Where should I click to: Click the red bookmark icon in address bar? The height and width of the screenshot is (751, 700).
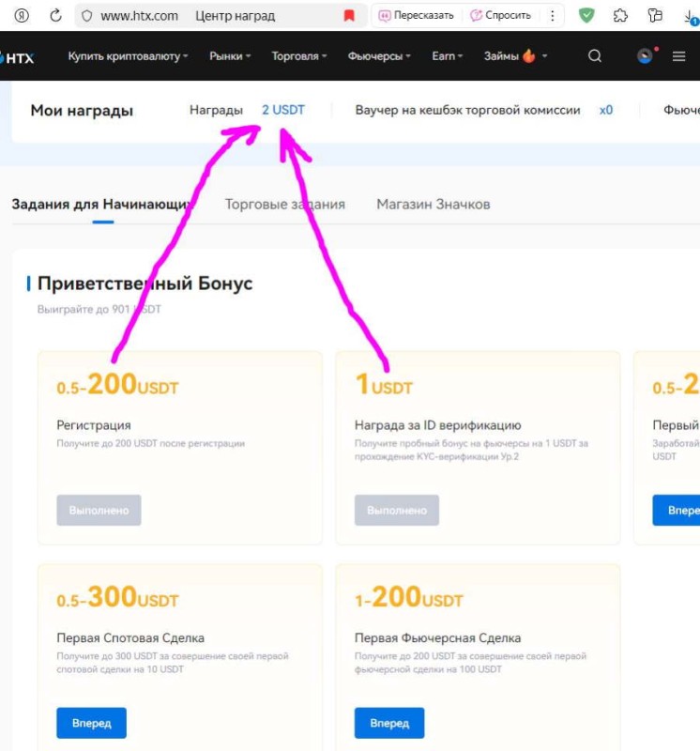(349, 15)
